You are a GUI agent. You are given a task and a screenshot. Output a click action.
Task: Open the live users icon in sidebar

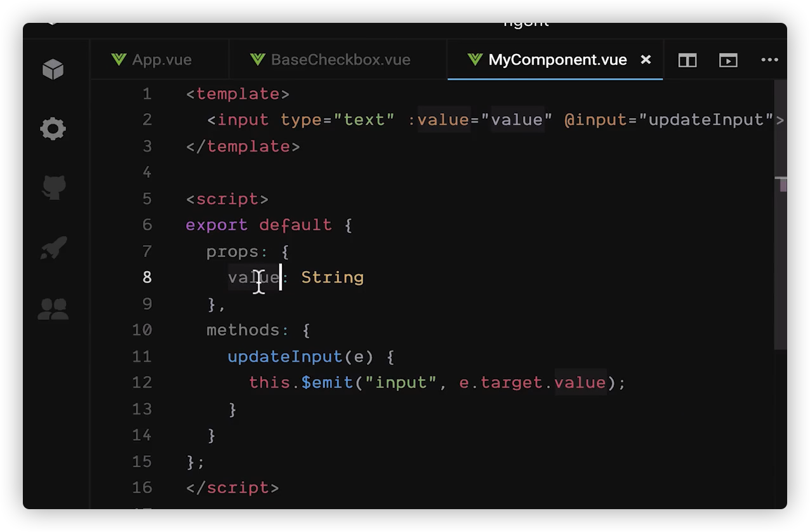(53, 309)
